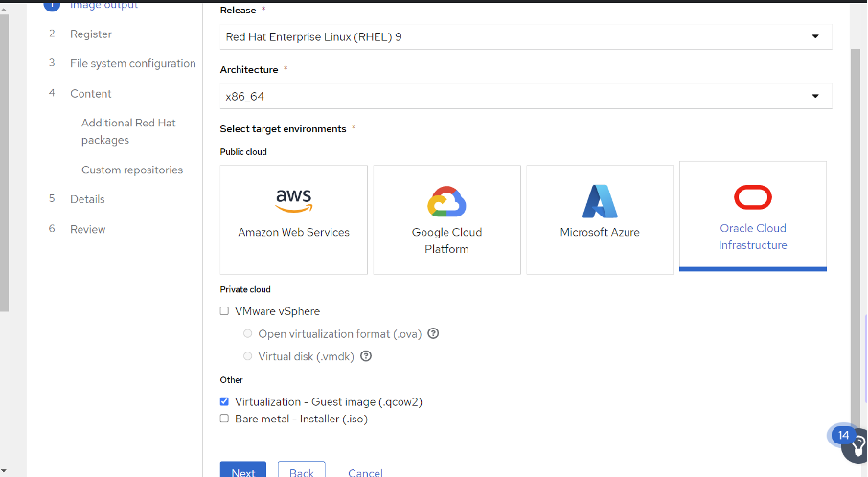Click the sidebar scrollbar down arrow
The image size is (868, 477).
point(4,471)
